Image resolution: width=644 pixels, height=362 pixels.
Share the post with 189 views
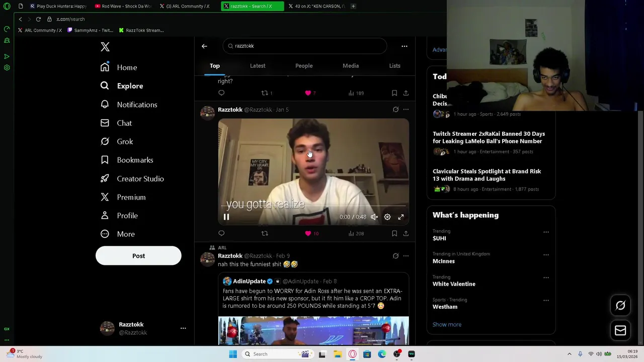click(406, 93)
